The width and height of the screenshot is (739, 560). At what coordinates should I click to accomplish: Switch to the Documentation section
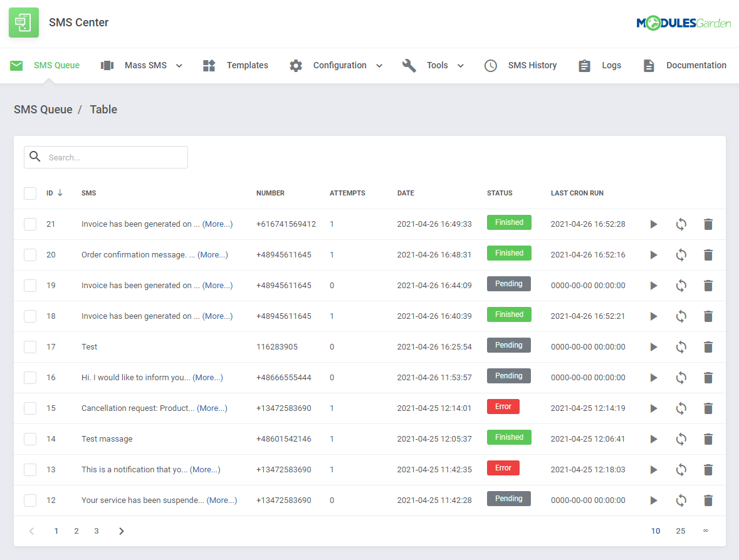(697, 65)
